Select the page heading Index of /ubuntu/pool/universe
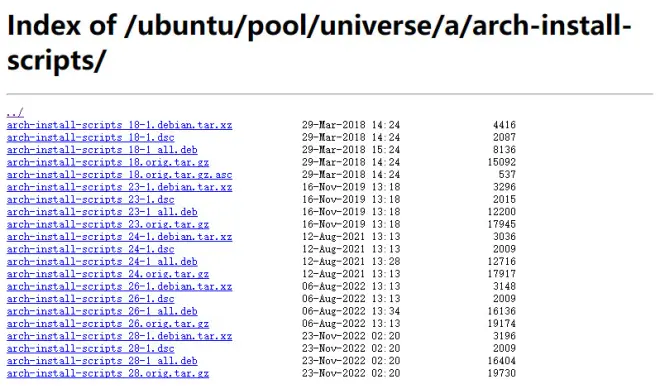The width and height of the screenshot is (660, 389). click(x=319, y=43)
